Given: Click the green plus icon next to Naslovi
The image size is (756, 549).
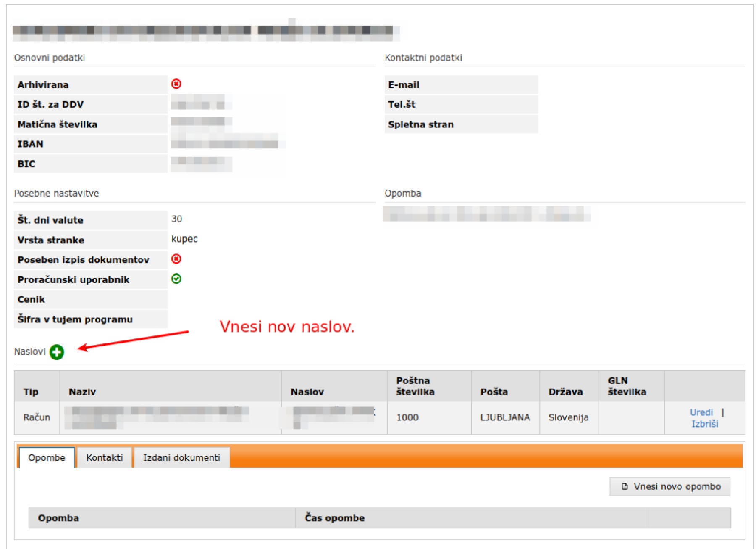Looking at the screenshot, I should [x=57, y=352].
